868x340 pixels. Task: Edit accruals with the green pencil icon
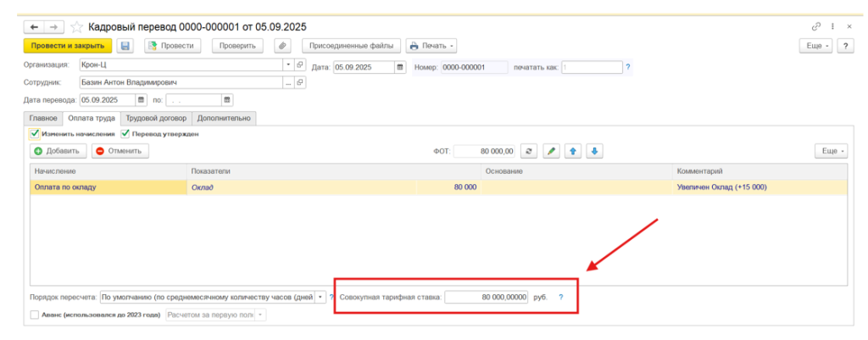tap(550, 151)
